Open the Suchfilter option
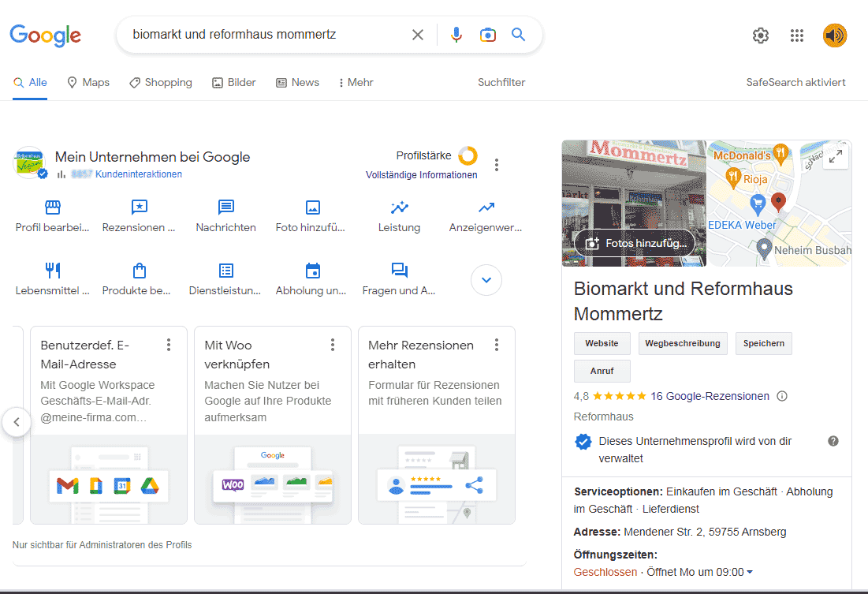Image resolution: width=868 pixels, height=594 pixels. pyautogui.click(x=501, y=83)
